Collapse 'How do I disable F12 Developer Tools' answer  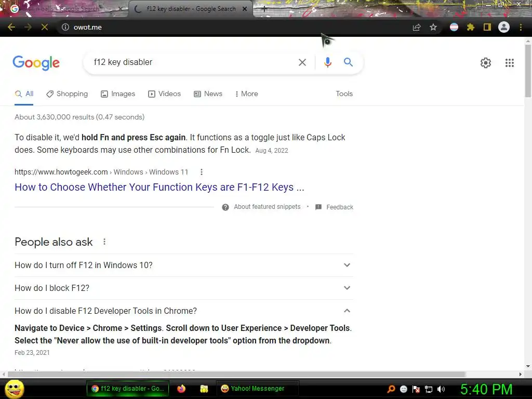click(183, 311)
